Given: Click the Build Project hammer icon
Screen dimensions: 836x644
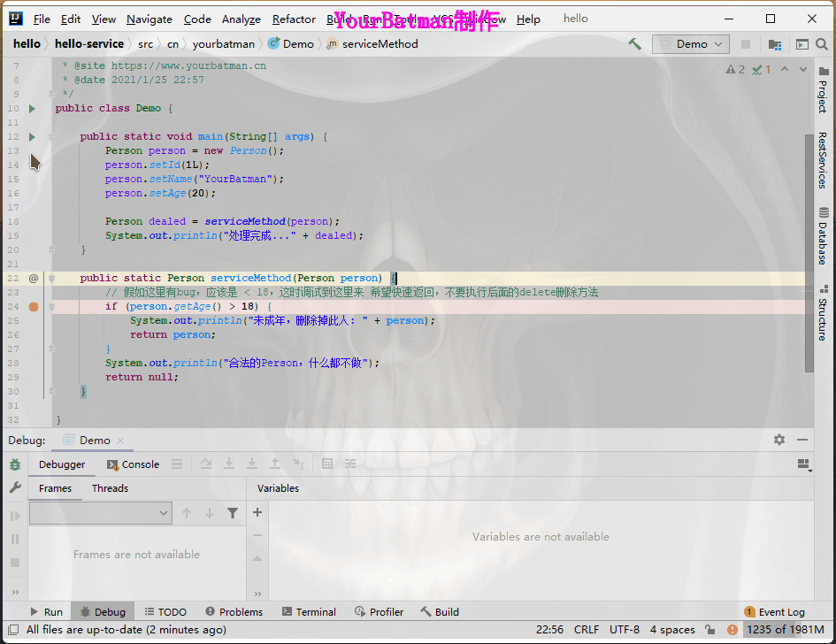Looking at the screenshot, I should point(635,44).
